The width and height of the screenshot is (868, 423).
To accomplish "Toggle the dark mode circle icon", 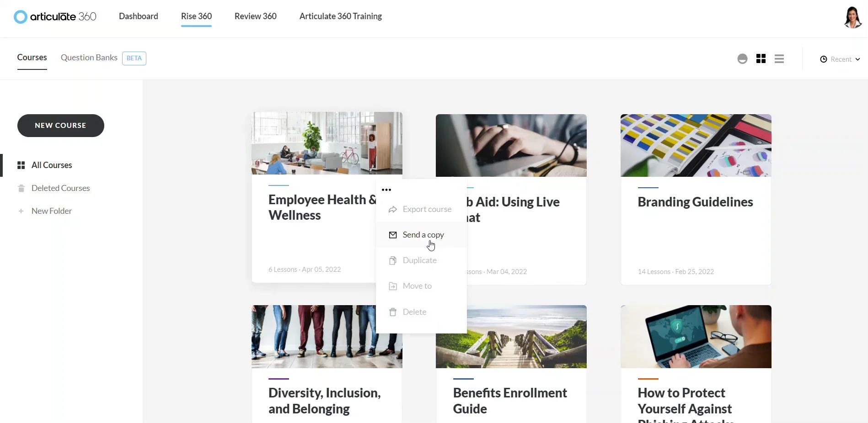I will click(x=742, y=59).
